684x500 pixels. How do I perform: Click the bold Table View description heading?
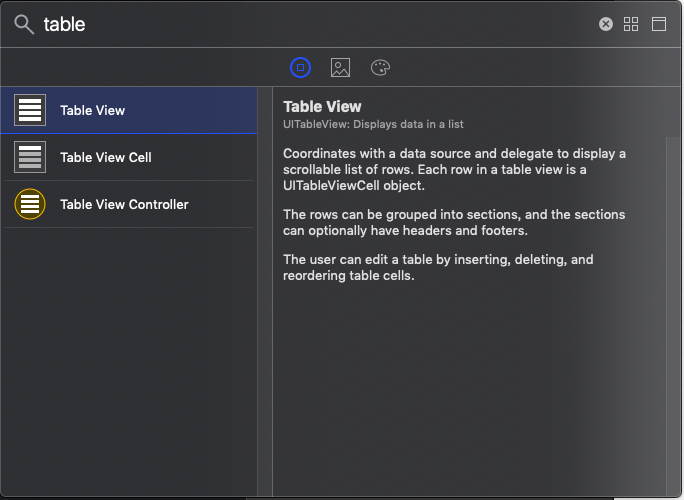[x=322, y=106]
